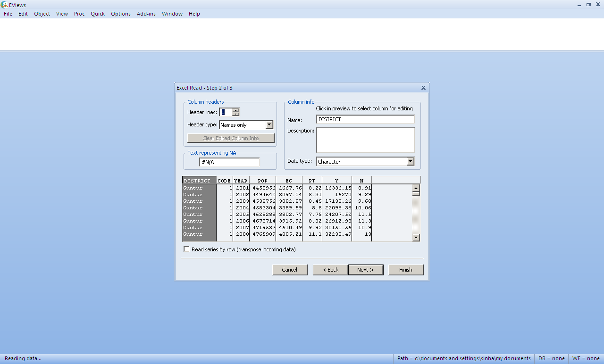Screen dimensions: 604x364
Task: Click the Cancel button
Action: (x=290, y=270)
